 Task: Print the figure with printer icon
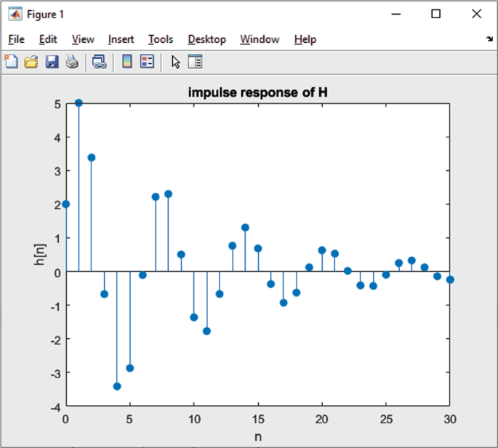click(71, 63)
